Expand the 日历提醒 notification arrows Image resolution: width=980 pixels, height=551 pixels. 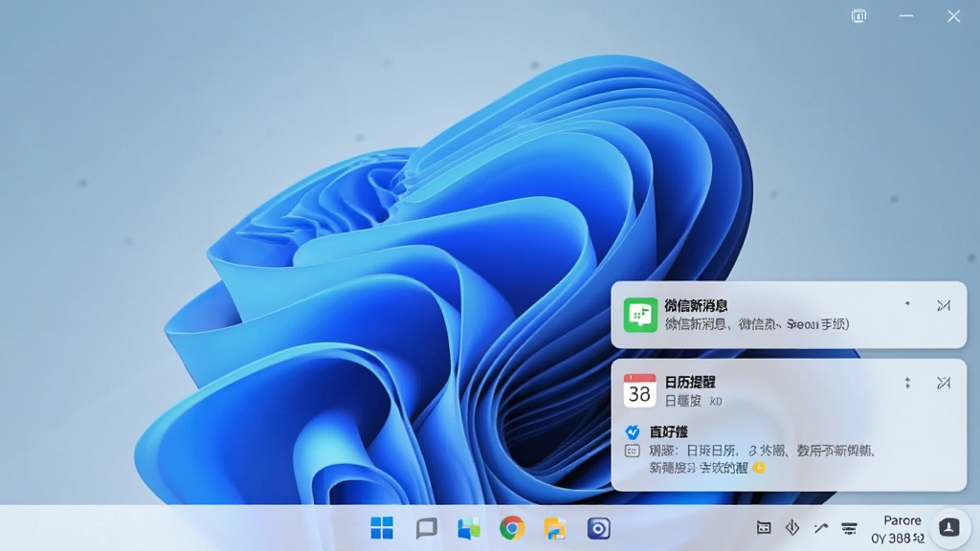(907, 383)
